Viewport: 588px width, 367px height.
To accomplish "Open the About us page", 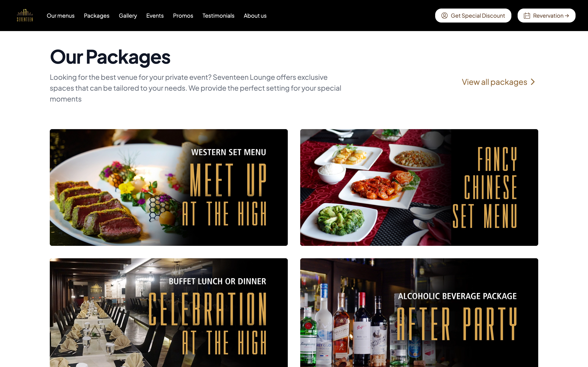I will [x=255, y=16].
